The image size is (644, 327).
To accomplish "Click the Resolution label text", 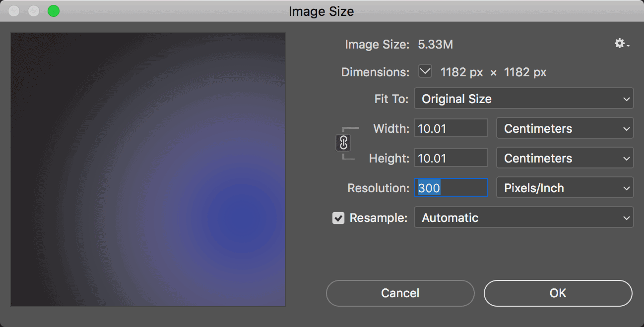I will click(x=378, y=188).
